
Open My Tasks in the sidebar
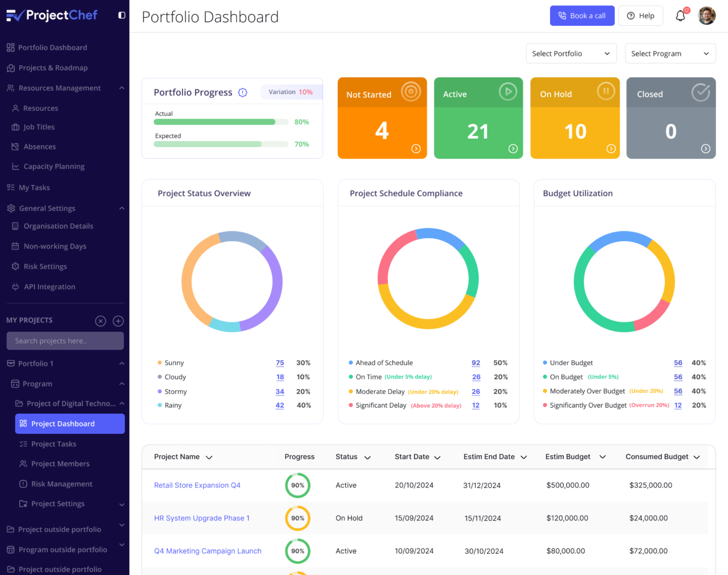pos(28,187)
